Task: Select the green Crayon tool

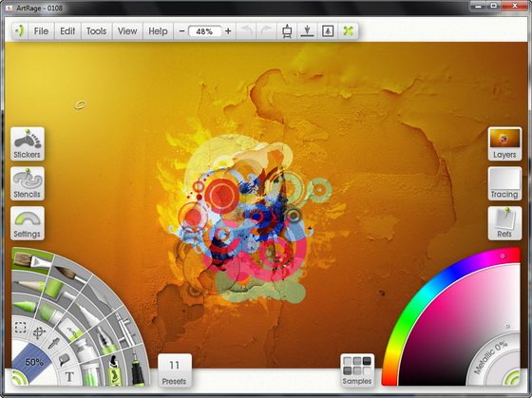Action: click(26, 305)
